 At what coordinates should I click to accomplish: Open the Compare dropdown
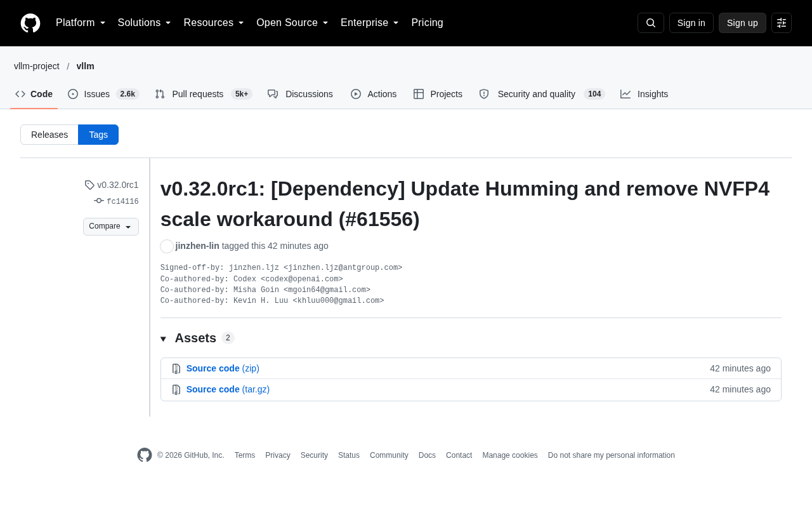[x=111, y=227]
